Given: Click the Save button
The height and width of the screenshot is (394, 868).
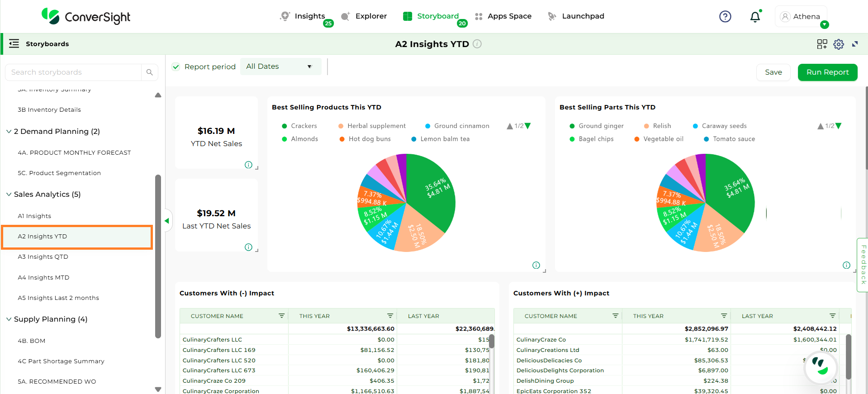Looking at the screenshot, I should [773, 72].
